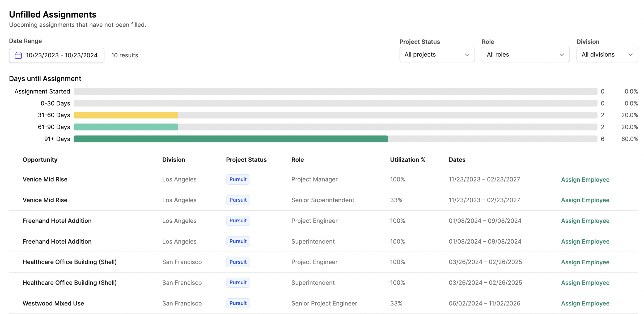This screenshot has width=644, height=314.
Task: Open the date range picker field
Action: [x=57, y=55]
